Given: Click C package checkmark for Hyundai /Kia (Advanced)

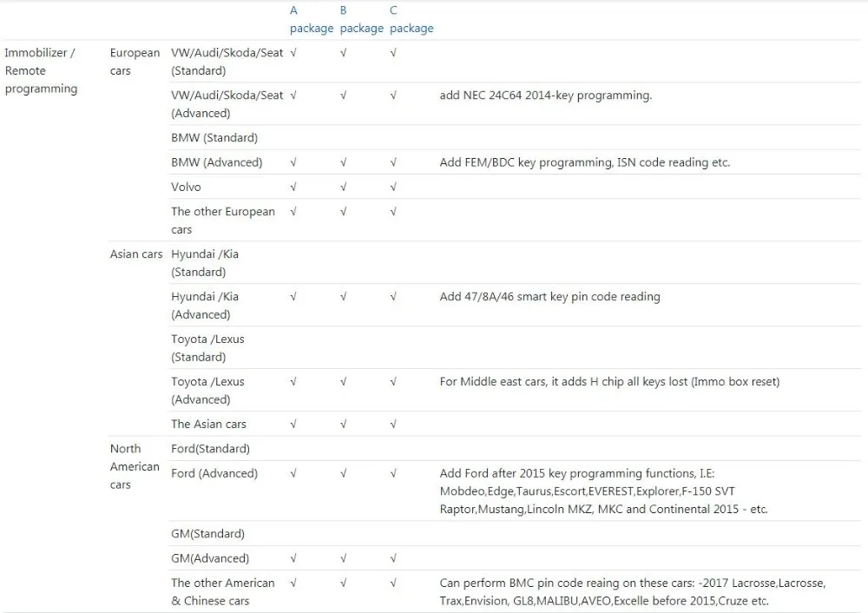Looking at the screenshot, I should 393,297.
